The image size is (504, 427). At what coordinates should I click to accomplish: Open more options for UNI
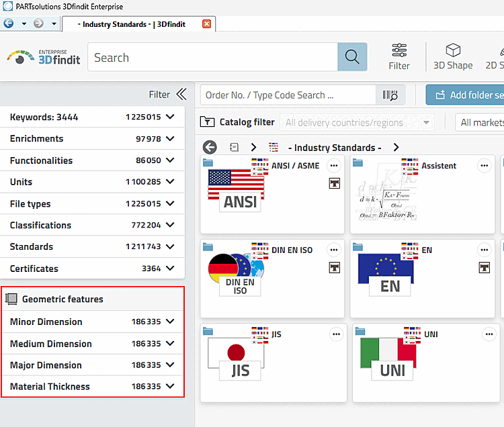[489, 334]
